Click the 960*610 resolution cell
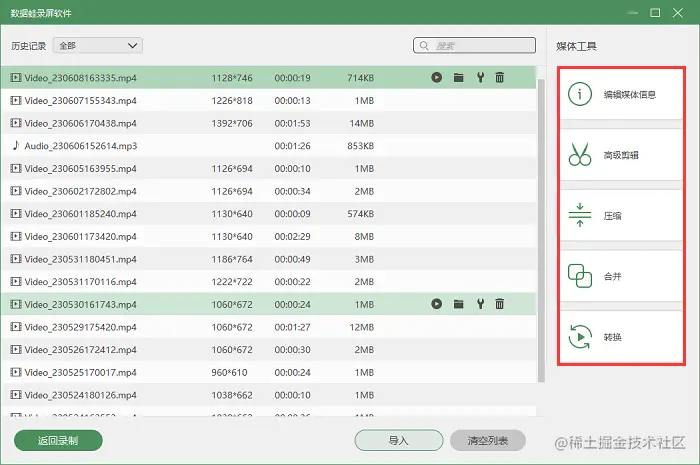Image resolution: width=700 pixels, height=465 pixels. point(229,372)
